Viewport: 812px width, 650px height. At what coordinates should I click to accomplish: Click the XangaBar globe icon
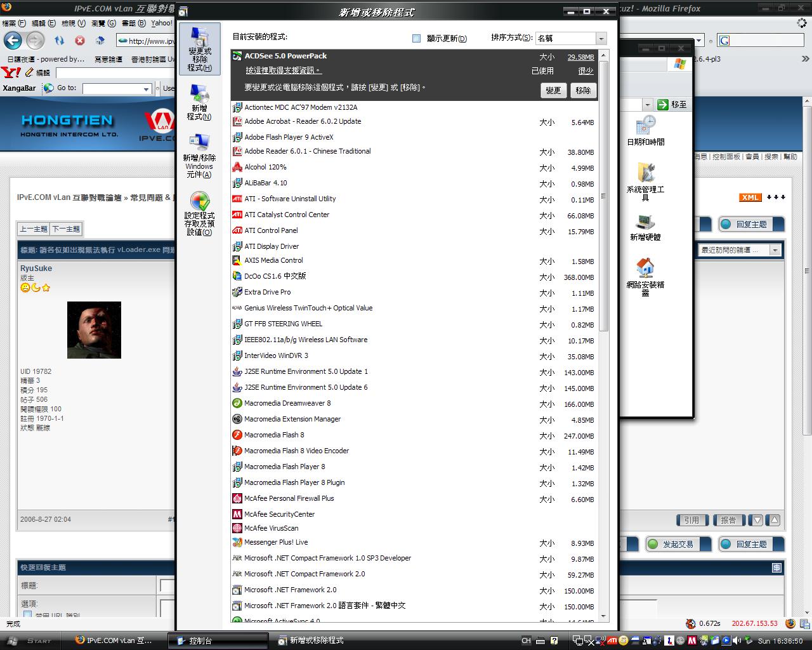48,88
